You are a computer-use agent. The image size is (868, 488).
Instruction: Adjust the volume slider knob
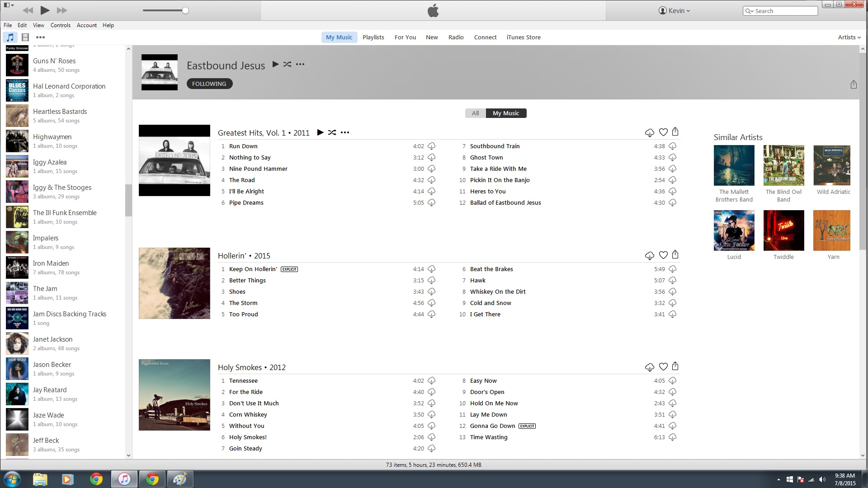[x=185, y=10]
